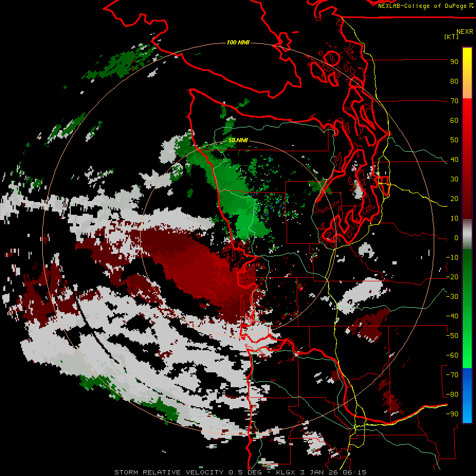Click the 30 value on velocity scale
This screenshot has width=476, height=476.
pos(454,179)
